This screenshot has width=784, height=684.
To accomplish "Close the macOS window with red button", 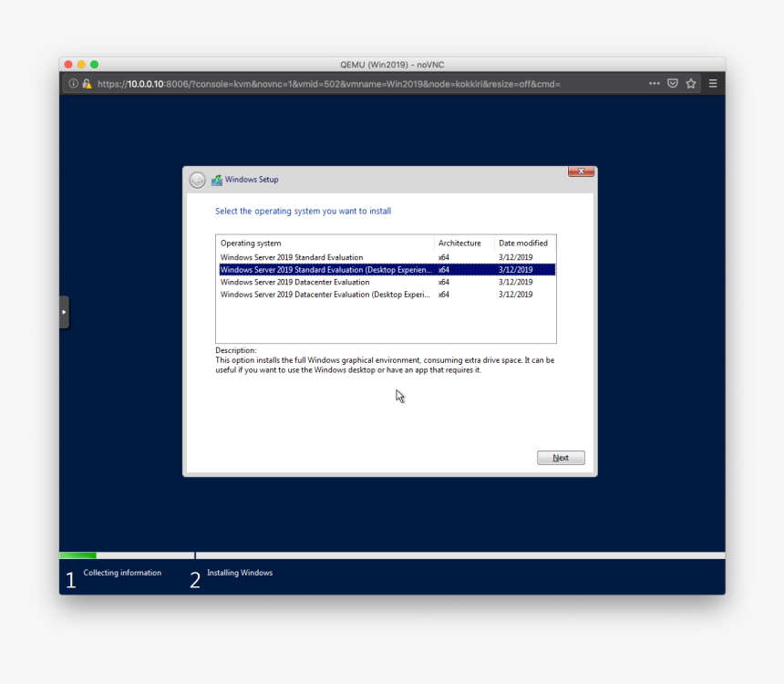I will 68,65.
